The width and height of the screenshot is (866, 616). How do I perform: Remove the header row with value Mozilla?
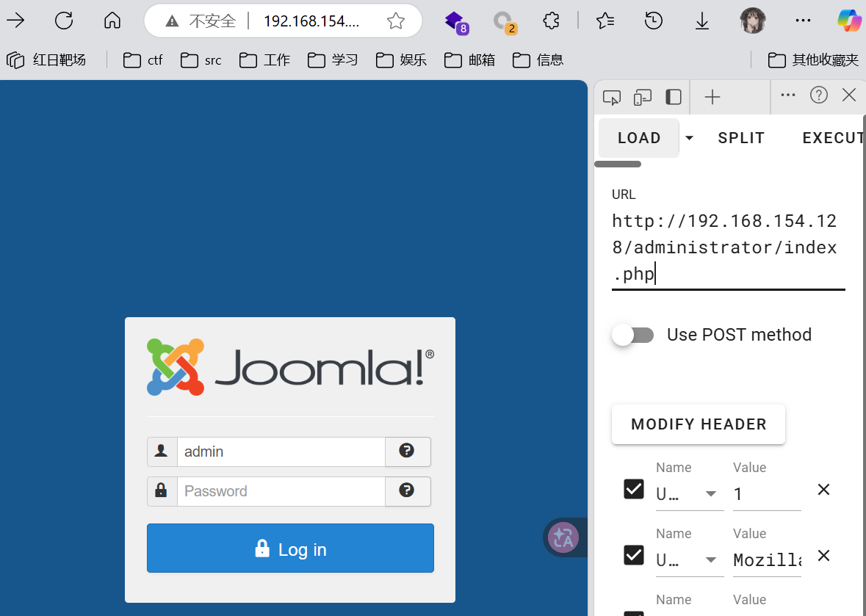pos(823,555)
